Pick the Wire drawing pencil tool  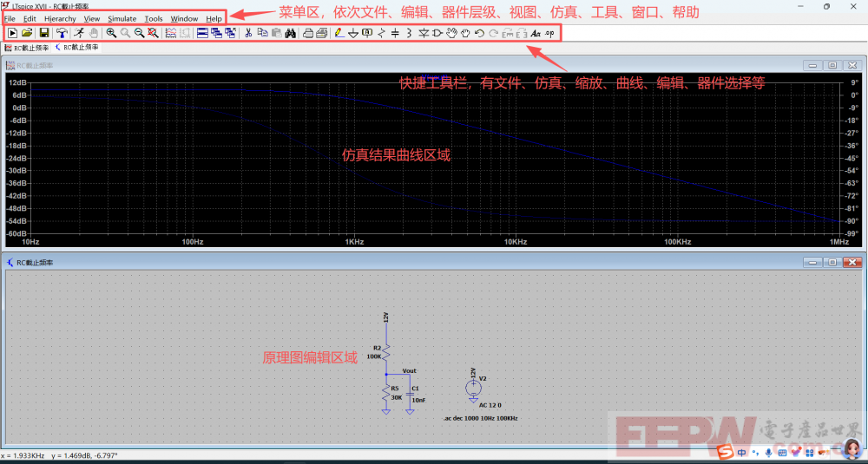point(339,33)
